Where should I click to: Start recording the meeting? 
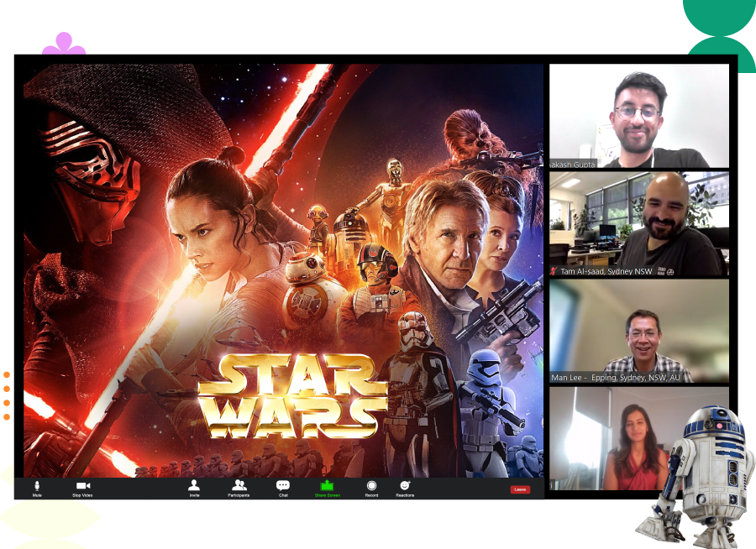pos(370,485)
